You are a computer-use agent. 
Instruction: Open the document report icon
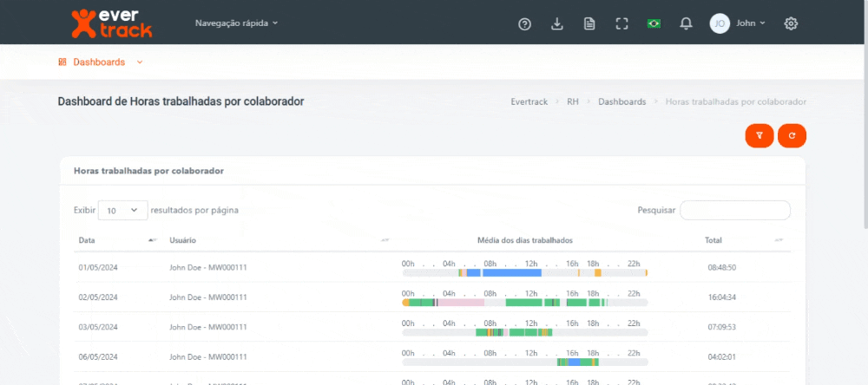(x=589, y=23)
